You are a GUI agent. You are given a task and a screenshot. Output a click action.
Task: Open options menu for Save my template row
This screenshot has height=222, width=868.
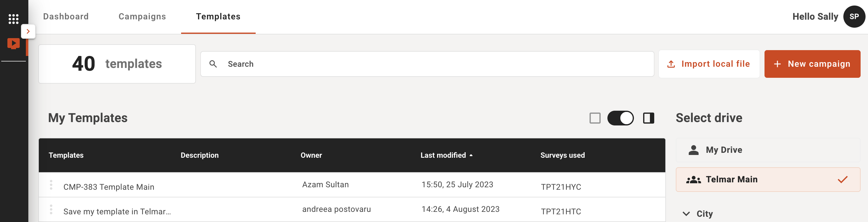click(x=51, y=210)
